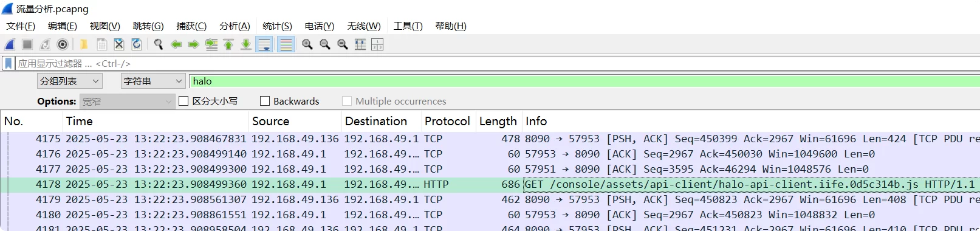Save the capture file icon

point(101,44)
